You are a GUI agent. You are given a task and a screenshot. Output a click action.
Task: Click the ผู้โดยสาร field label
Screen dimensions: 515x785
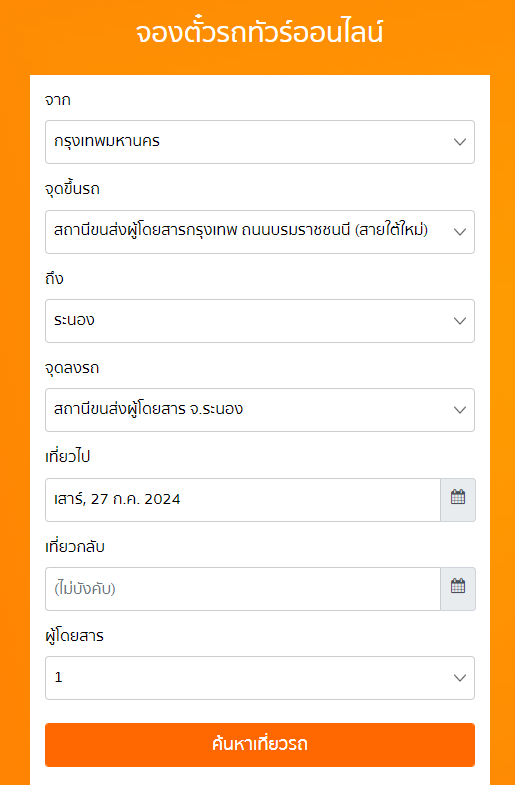pos(74,636)
